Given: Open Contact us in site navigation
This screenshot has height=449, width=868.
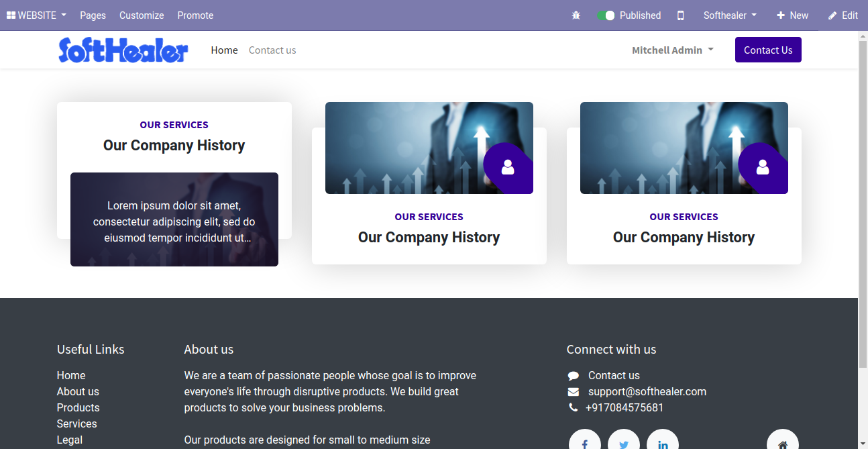Looking at the screenshot, I should pyautogui.click(x=272, y=50).
